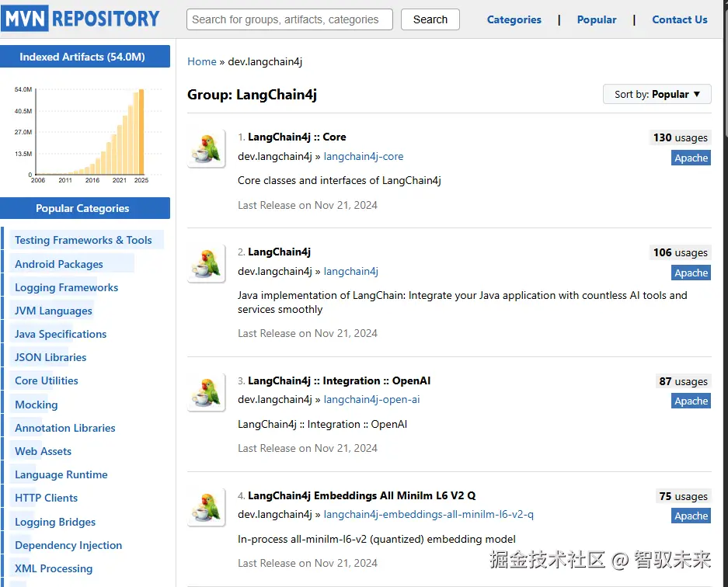Follow the langchain4j-core artifact link

(x=364, y=156)
